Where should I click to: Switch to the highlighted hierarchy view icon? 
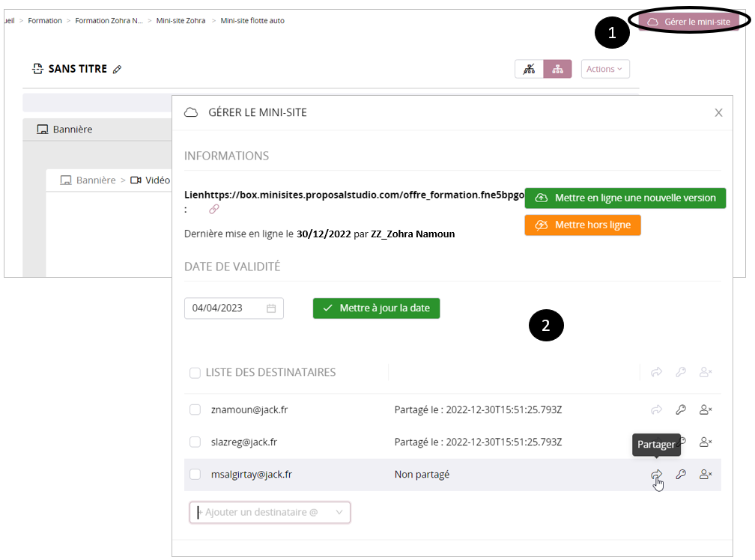(557, 69)
